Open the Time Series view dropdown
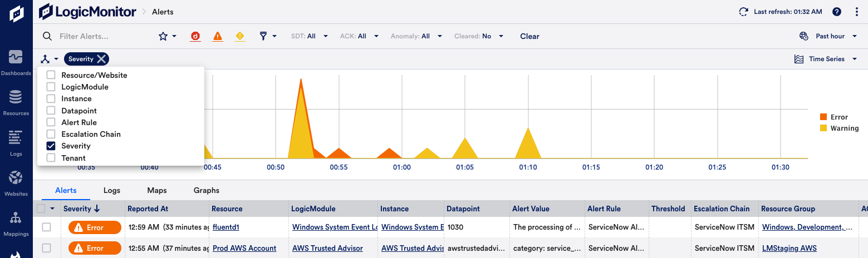This screenshot has width=868, height=258. [826, 59]
